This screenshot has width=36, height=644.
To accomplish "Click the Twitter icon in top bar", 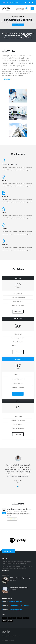I will [x=29, y=2].
